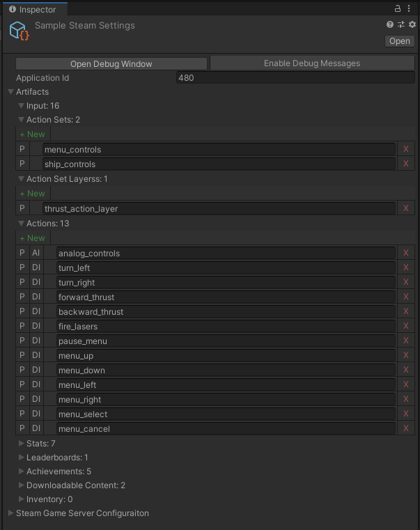Click the P button for thrust_action_layer
Image resolution: width=420 pixels, height=530 pixels.
click(x=22, y=208)
